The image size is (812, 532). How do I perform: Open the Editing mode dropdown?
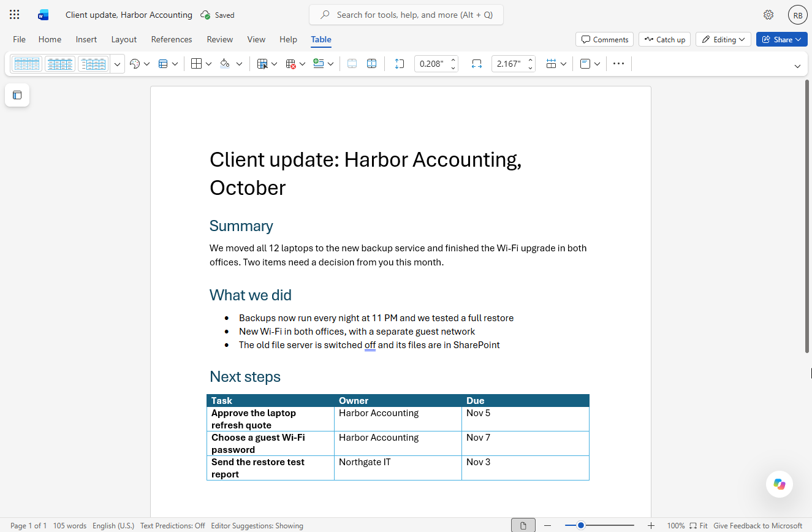pyautogui.click(x=724, y=39)
